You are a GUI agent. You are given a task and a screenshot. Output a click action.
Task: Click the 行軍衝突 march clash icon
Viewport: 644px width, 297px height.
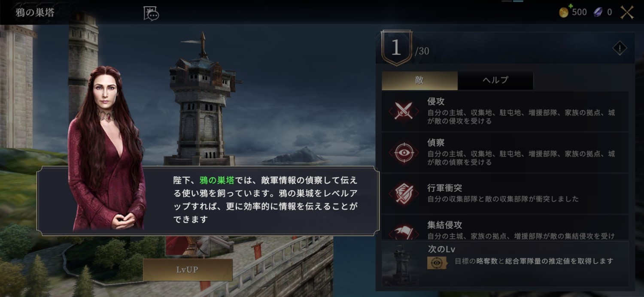coord(404,194)
